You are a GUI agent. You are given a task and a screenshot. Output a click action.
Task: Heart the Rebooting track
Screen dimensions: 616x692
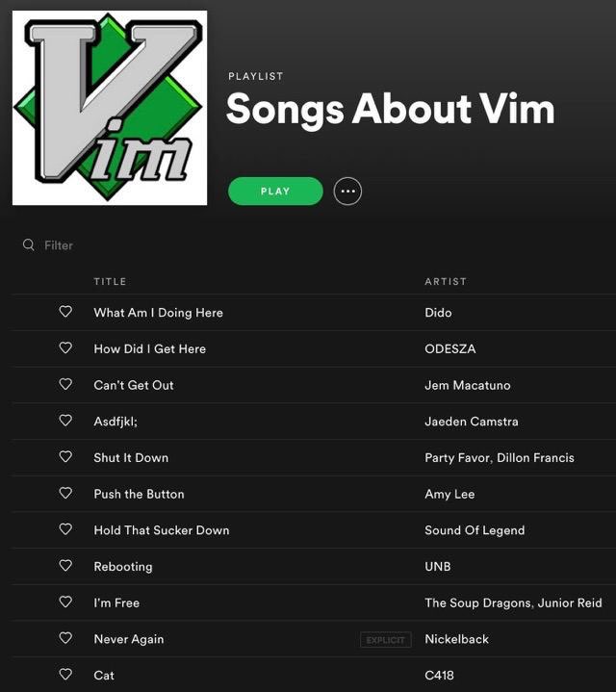65,565
